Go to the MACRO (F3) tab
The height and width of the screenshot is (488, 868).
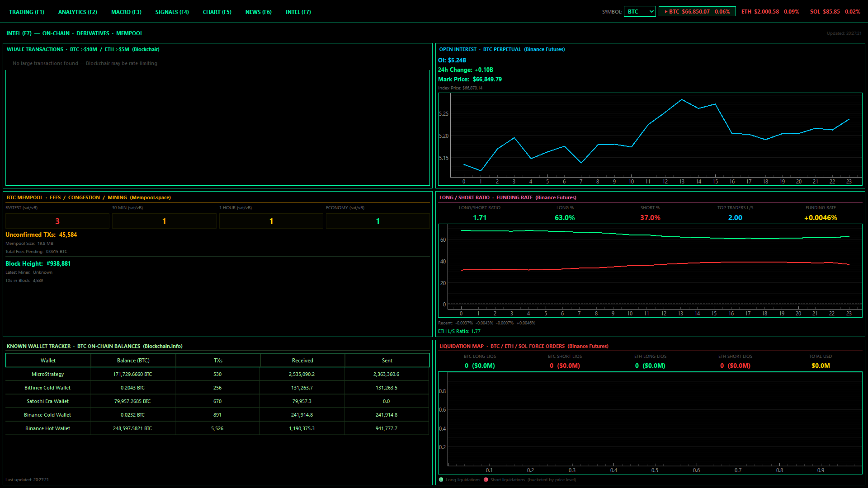pyautogui.click(x=126, y=12)
